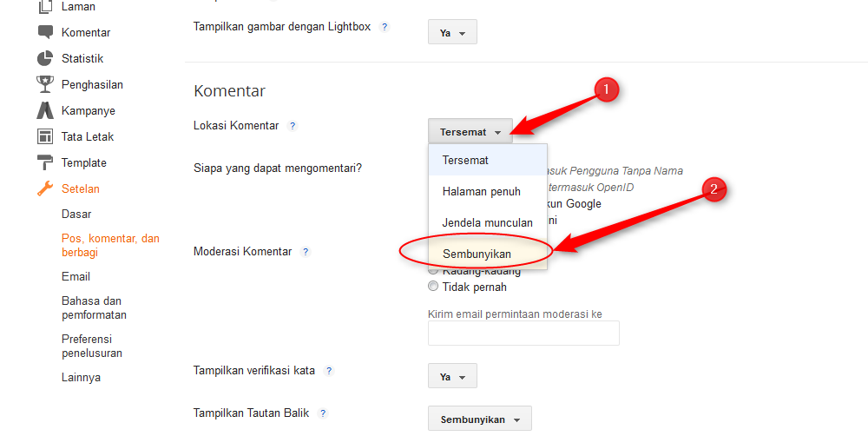Select the Kadang-kadang radio button
The image size is (868, 436).
433,271
